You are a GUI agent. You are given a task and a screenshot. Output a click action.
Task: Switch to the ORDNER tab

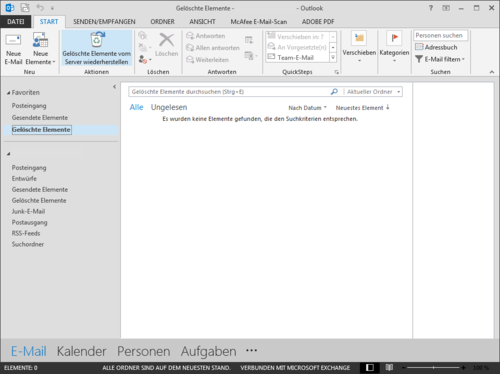[x=162, y=22]
